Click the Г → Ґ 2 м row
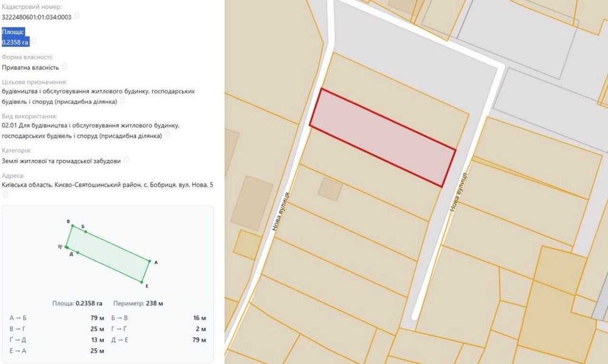Screen dimensions: 608x364 159,329
